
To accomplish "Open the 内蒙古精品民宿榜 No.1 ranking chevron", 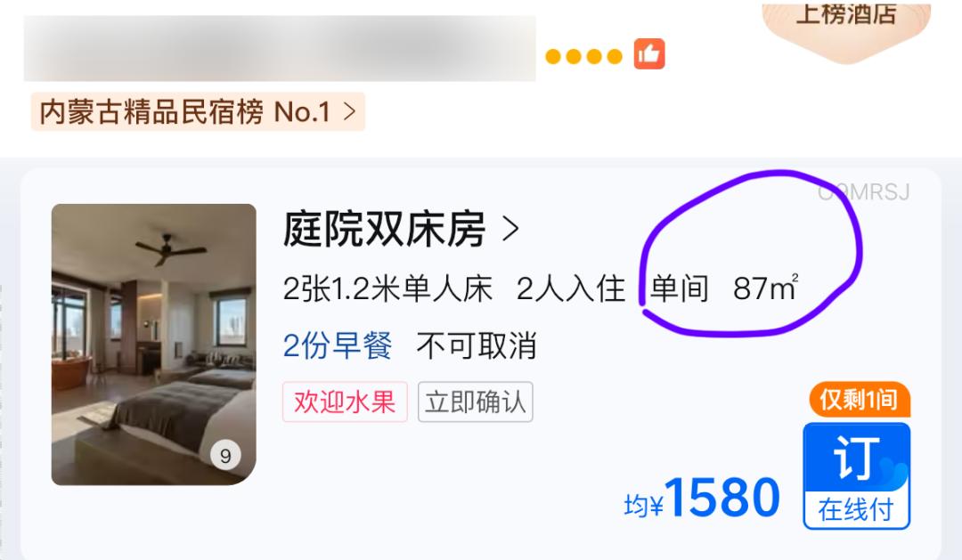I will pyautogui.click(x=349, y=111).
